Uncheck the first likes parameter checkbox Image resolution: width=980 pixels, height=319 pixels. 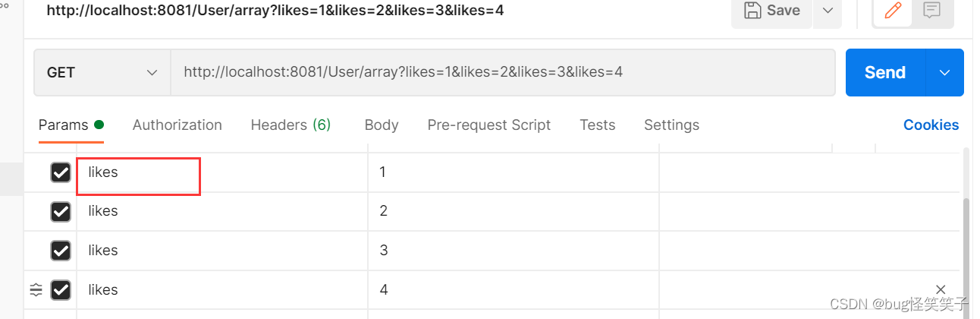click(x=61, y=173)
